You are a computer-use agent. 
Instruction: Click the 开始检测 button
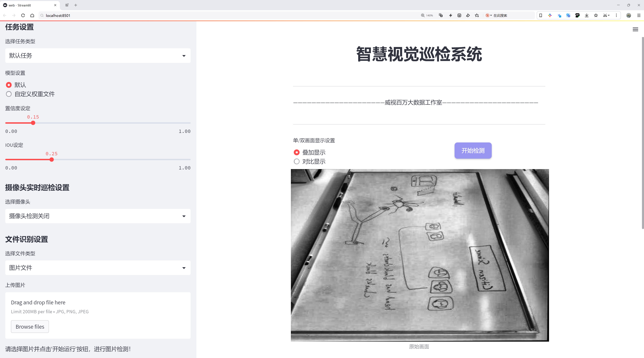pyautogui.click(x=473, y=150)
